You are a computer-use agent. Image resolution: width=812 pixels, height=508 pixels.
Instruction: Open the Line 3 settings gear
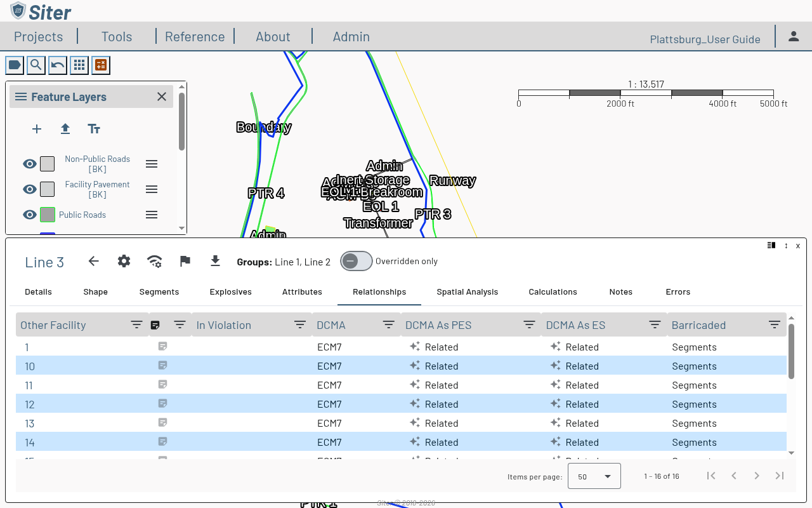coord(124,261)
